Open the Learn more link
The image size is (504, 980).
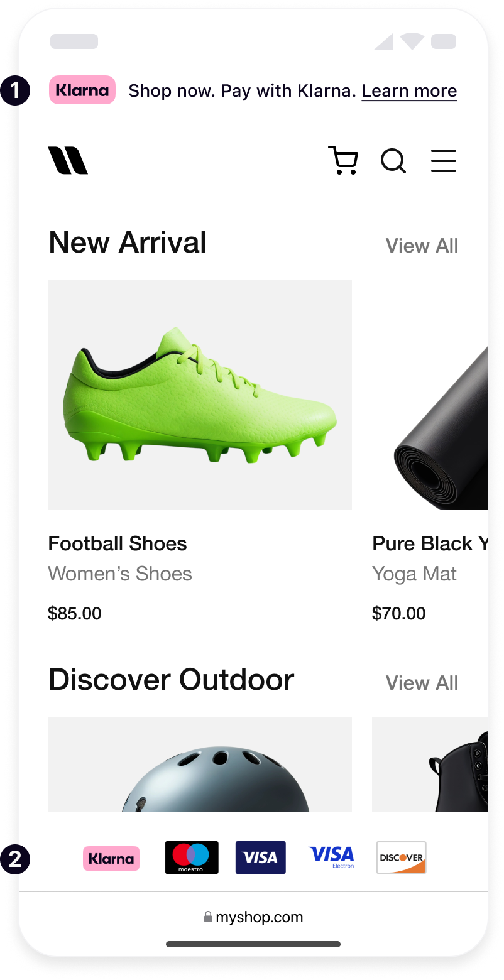pos(410,91)
